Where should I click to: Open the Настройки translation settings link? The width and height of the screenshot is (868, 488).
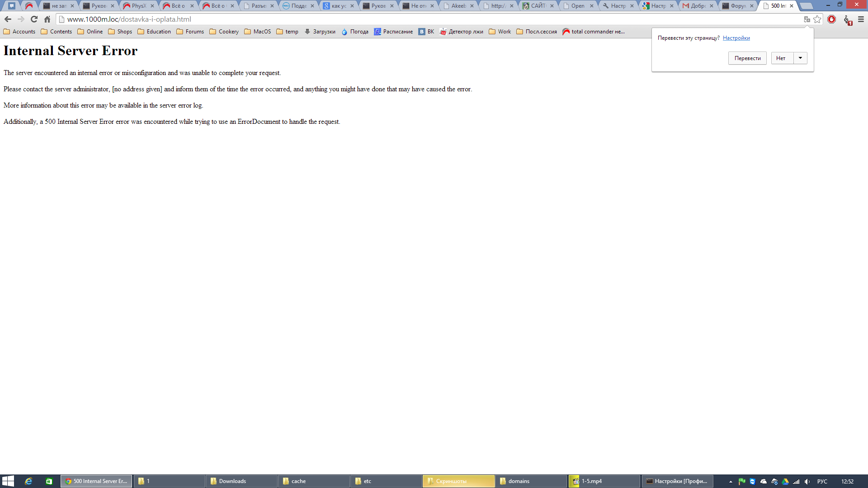[x=736, y=38]
